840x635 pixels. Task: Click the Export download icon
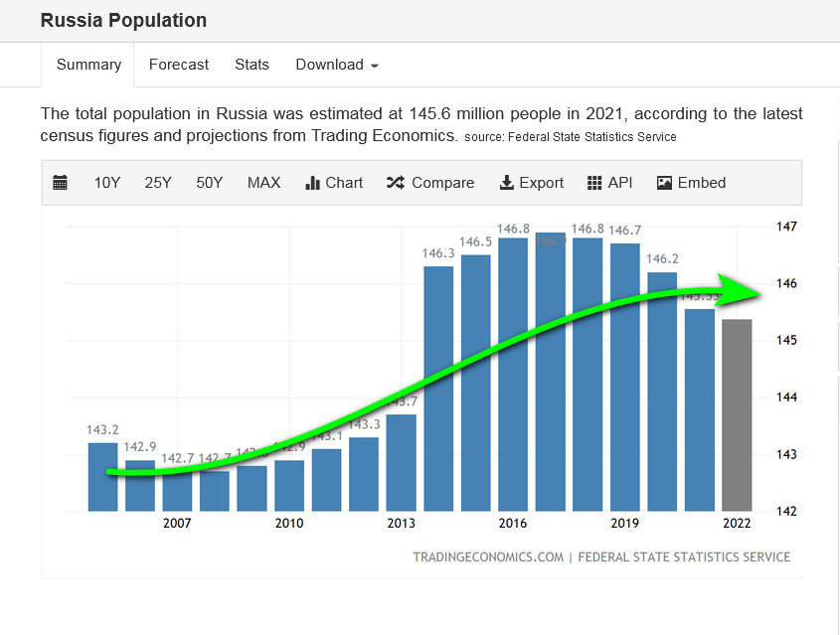506,183
